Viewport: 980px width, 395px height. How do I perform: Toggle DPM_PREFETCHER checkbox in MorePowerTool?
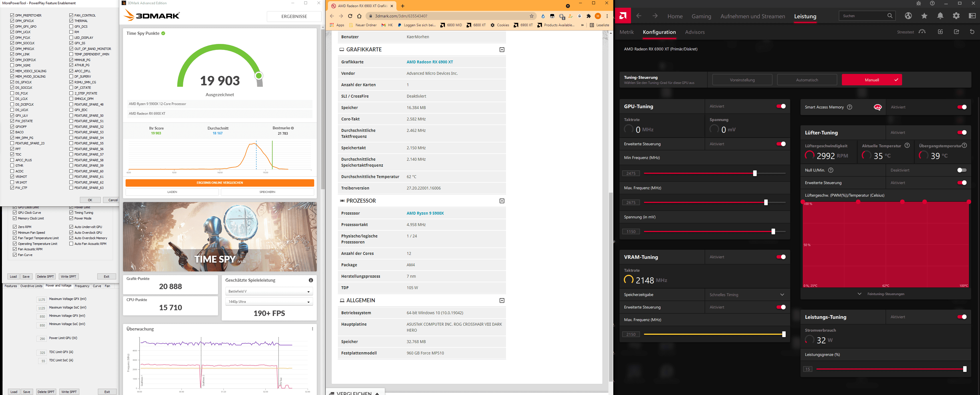[x=12, y=15]
